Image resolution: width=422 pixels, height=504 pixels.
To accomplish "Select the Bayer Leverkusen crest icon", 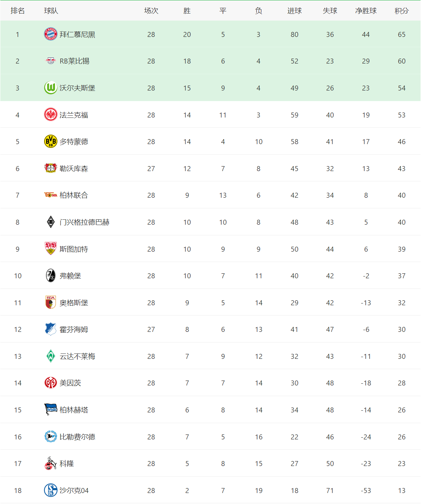I will [50, 168].
